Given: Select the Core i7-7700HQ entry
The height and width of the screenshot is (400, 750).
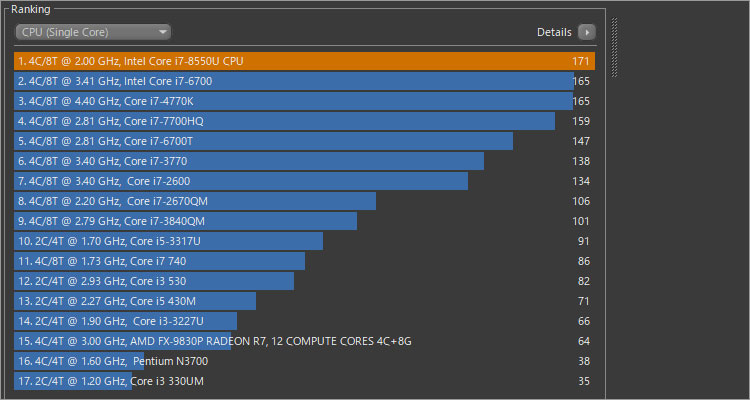Looking at the screenshot, I should click(284, 121).
